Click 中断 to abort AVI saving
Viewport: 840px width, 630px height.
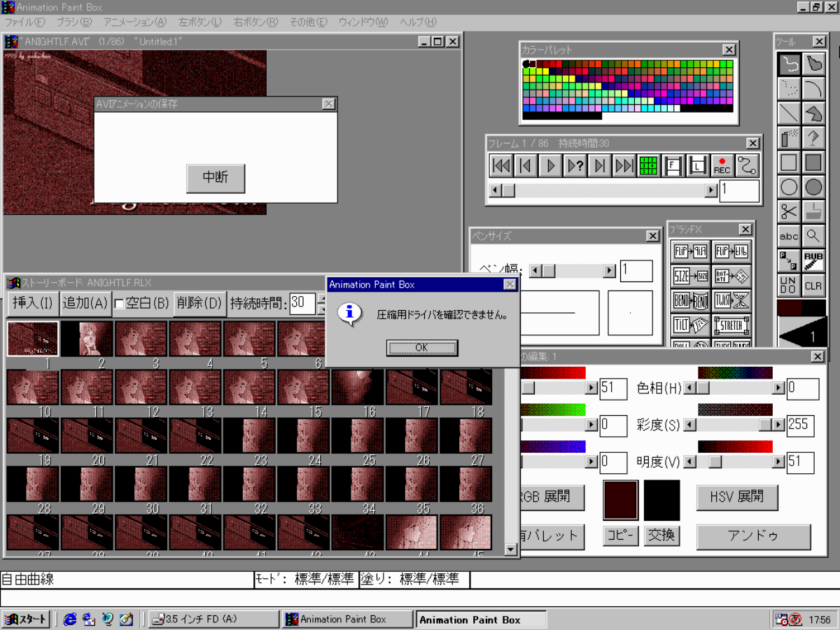(215, 178)
